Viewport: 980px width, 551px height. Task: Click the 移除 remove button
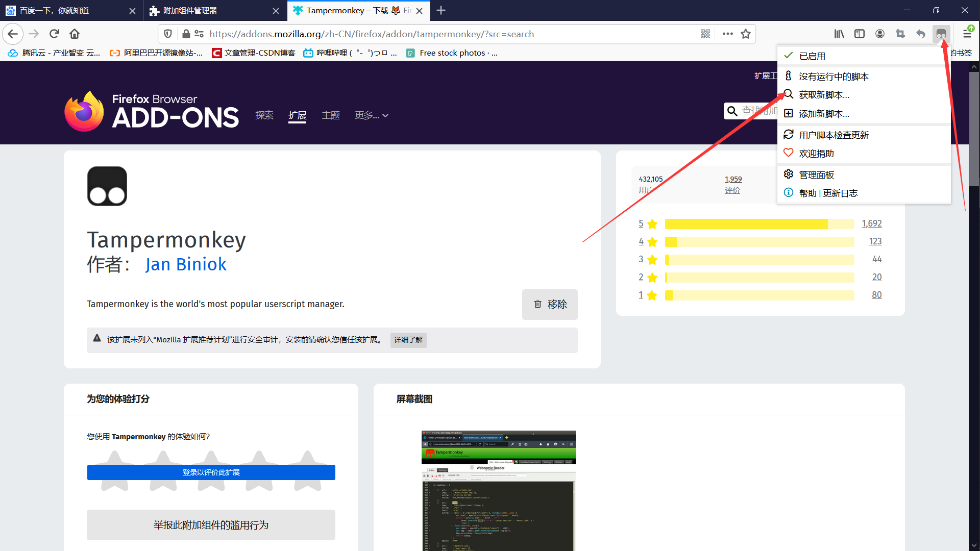click(550, 305)
